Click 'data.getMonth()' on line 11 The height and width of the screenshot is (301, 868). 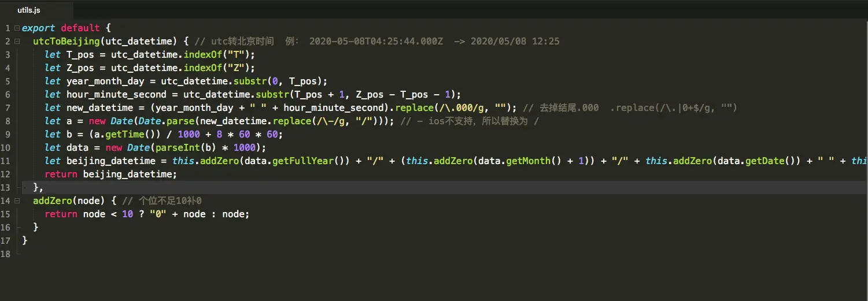point(520,161)
